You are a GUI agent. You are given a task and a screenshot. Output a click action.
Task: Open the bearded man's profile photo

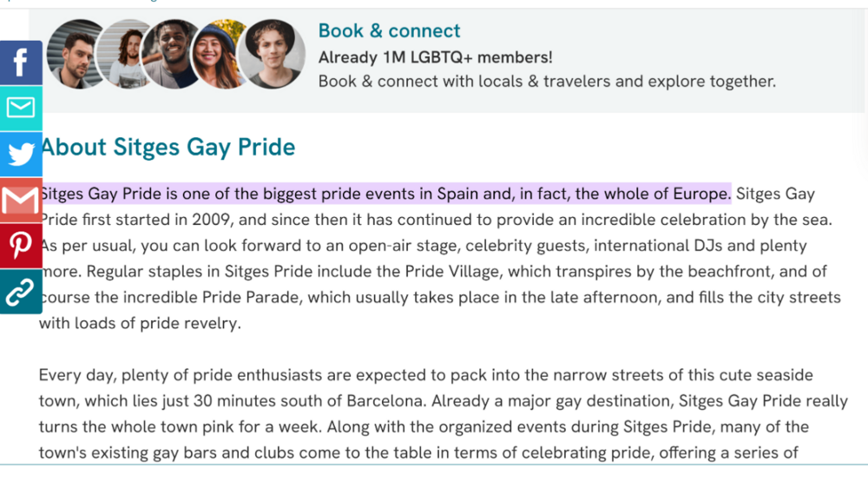pos(76,54)
